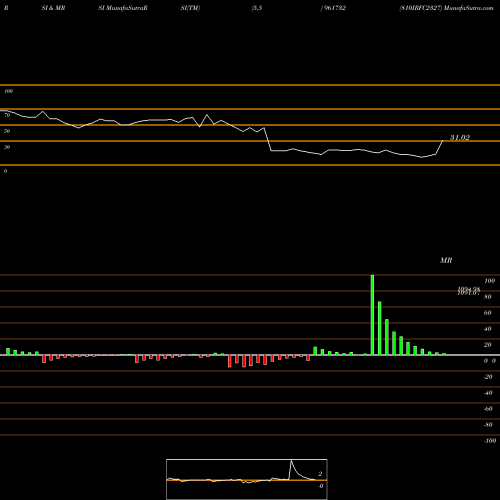Click the '2' label in mini chart

coord(320,474)
